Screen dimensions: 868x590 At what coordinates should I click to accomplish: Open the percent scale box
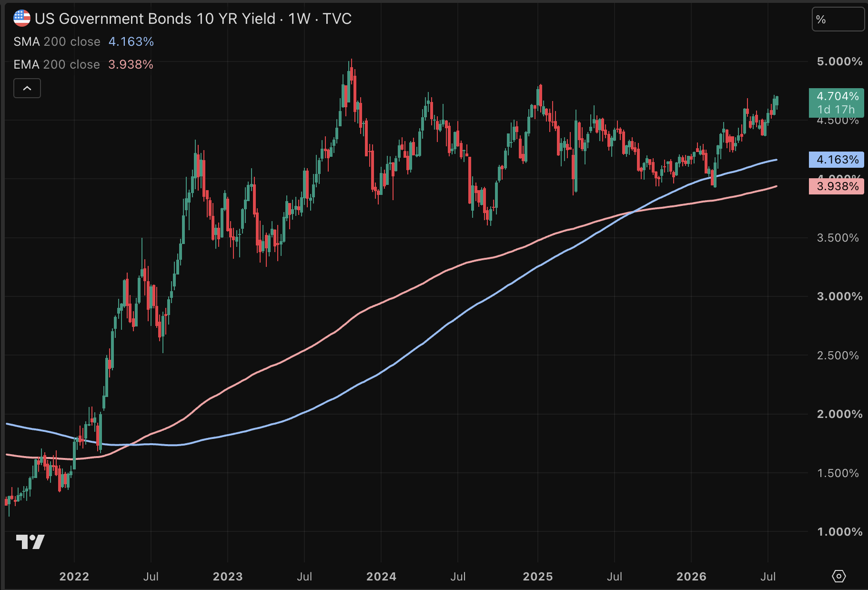838,20
